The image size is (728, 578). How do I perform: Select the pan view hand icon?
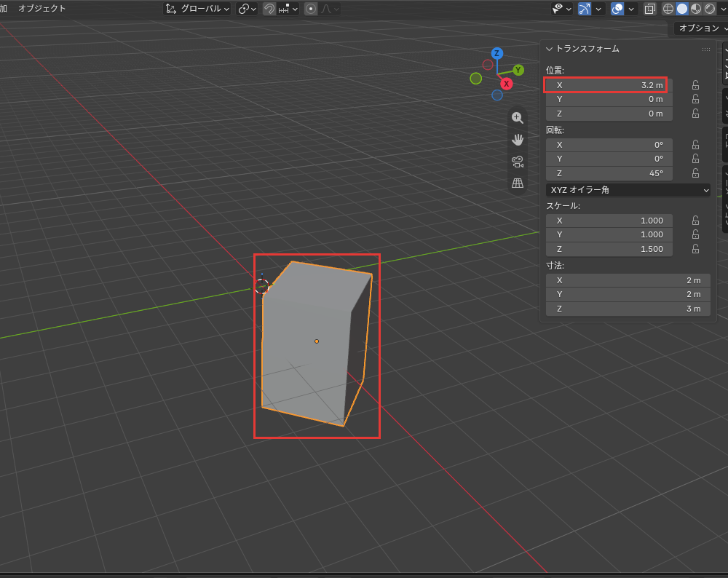click(x=517, y=139)
